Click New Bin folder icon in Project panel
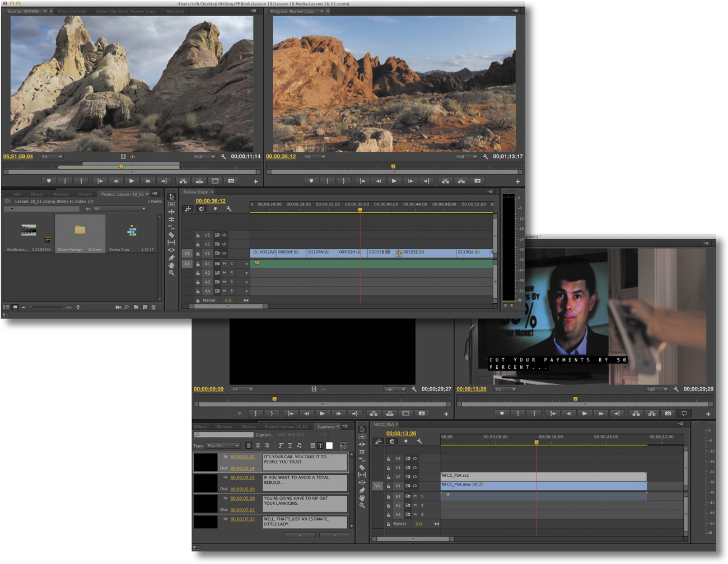The image size is (728, 564). [x=136, y=307]
